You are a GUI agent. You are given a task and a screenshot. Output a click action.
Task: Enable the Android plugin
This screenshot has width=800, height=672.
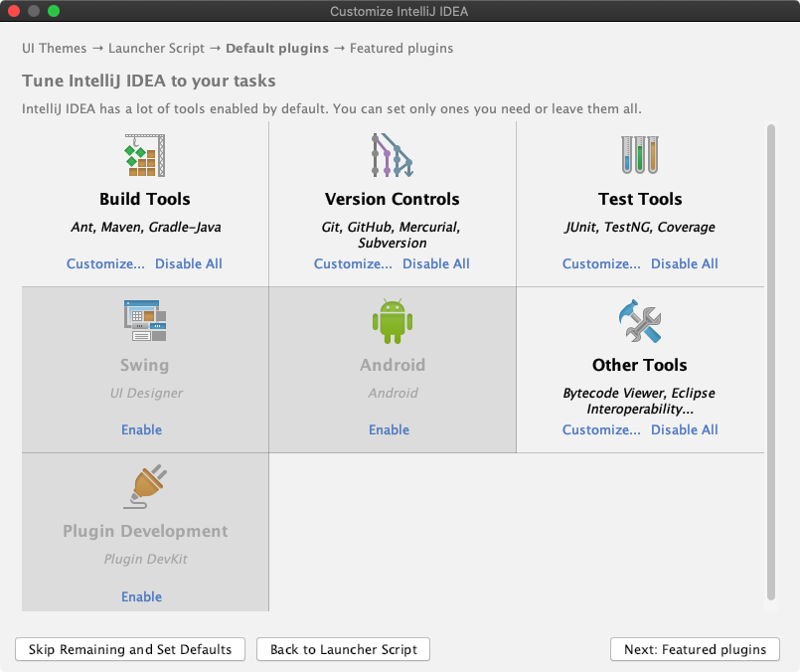[390, 429]
